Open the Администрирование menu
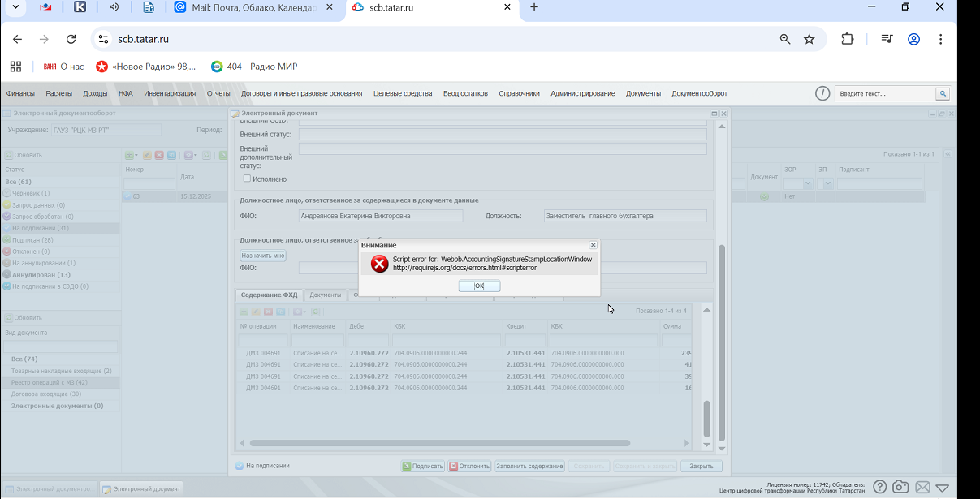 (583, 93)
